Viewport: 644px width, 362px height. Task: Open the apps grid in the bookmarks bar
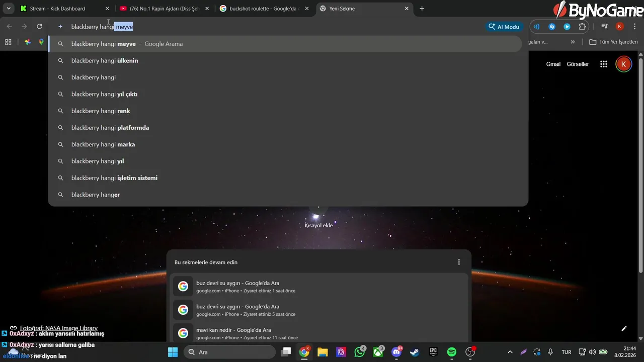click(8, 42)
